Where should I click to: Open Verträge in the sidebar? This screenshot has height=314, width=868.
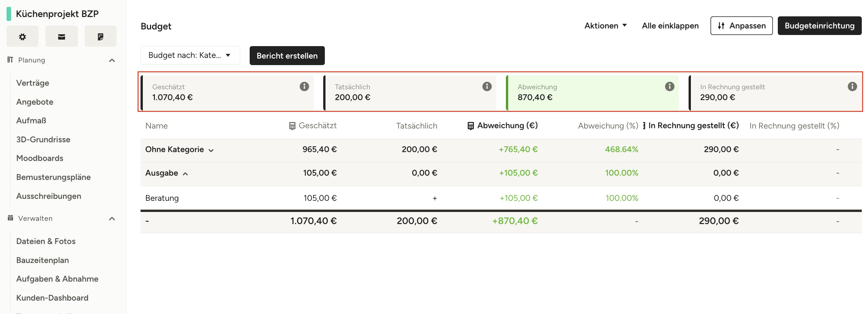(33, 83)
